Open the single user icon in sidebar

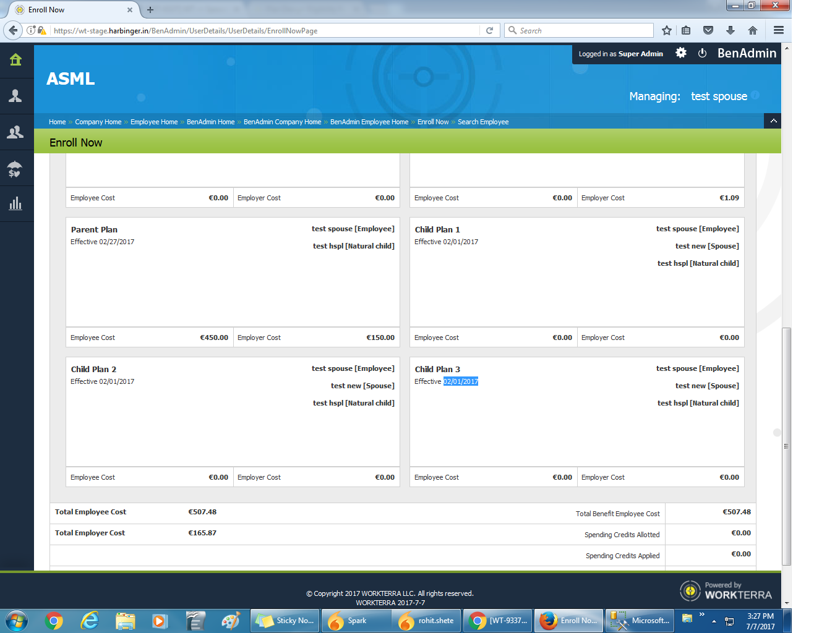click(x=15, y=96)
